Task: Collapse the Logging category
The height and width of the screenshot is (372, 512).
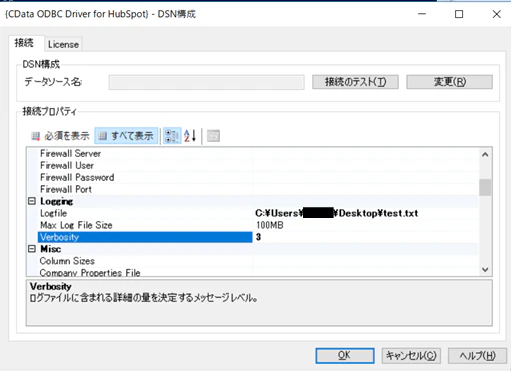Action: (32, 201)
